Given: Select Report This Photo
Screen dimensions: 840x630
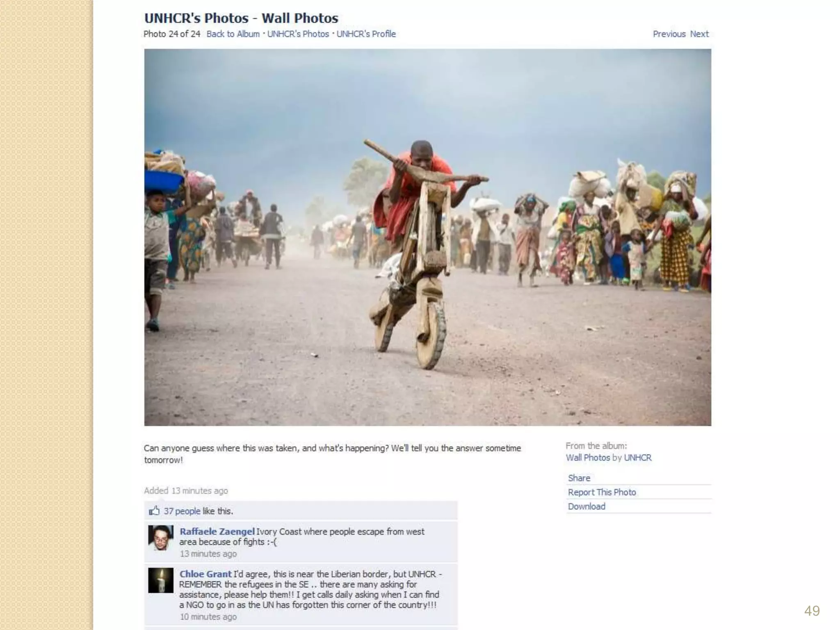Looking at the screenshot, I should coord(602,492).
